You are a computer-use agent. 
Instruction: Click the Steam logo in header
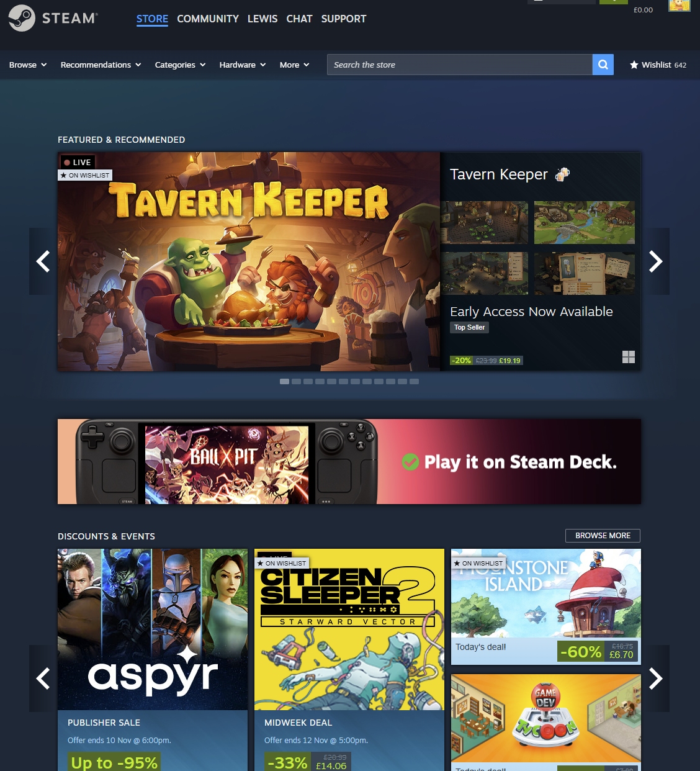pyautogui.click(x=53, y=18)
